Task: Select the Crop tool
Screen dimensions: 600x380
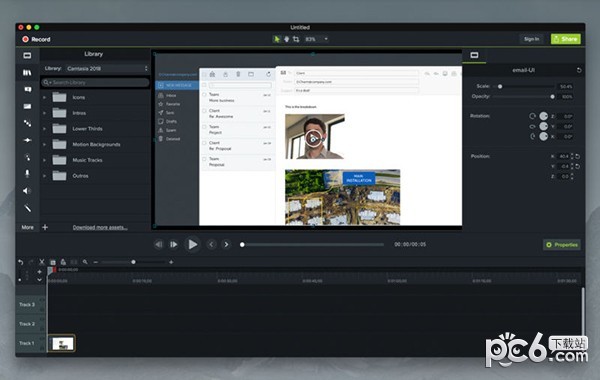Action: (296, 39)
